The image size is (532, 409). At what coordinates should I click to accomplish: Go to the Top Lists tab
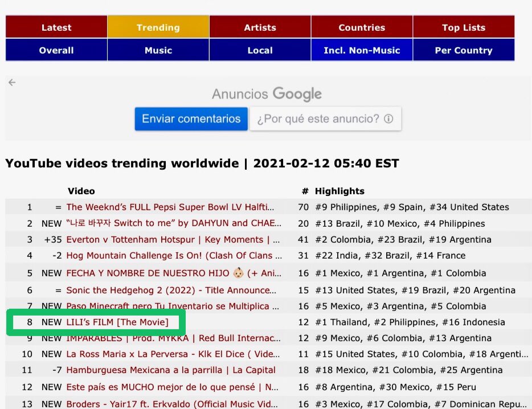click(464, 27)
